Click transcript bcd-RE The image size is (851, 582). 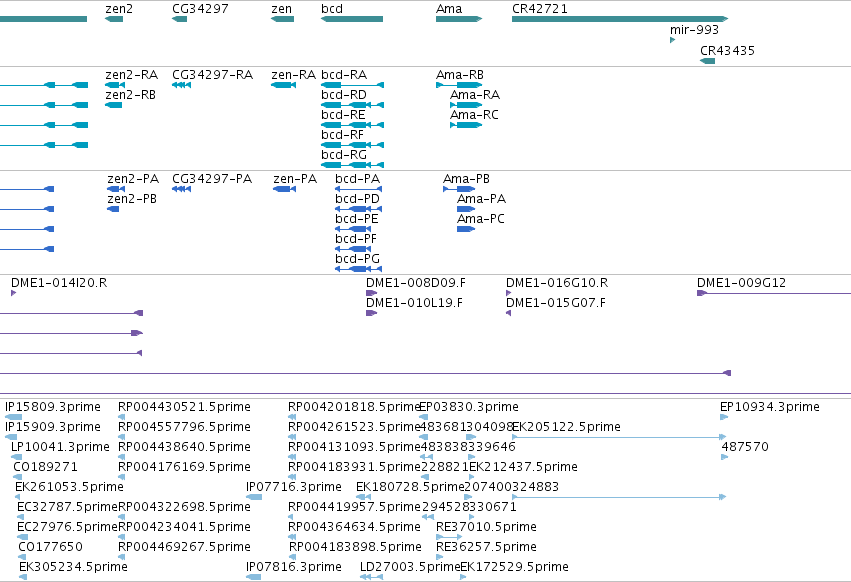coord(353,125)
